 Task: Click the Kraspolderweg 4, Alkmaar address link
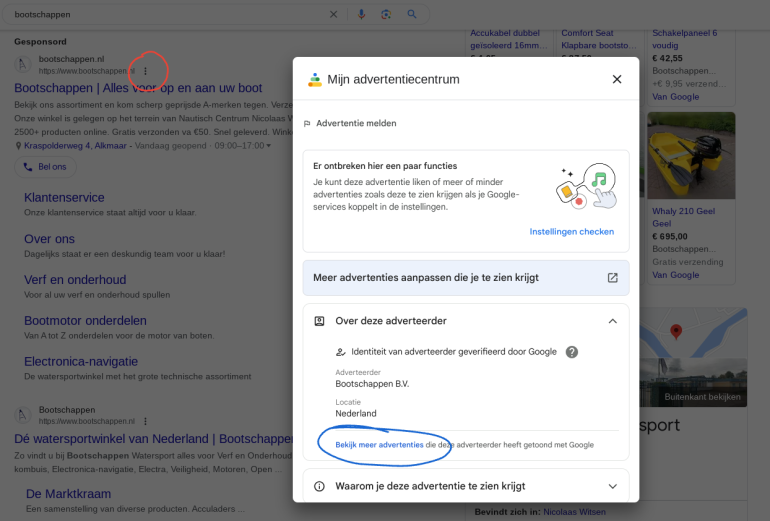(x=75, y=146)
